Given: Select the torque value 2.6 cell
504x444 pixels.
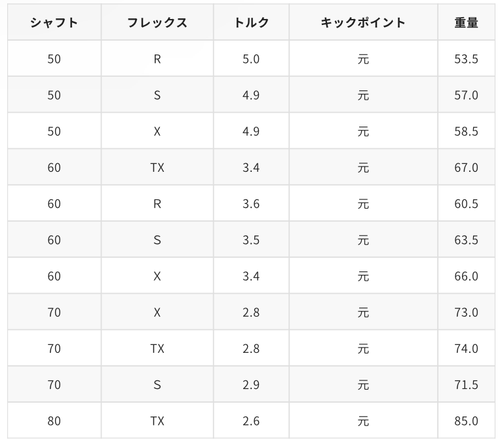Looking at the screenshot, I should click(x=251, y=420).
